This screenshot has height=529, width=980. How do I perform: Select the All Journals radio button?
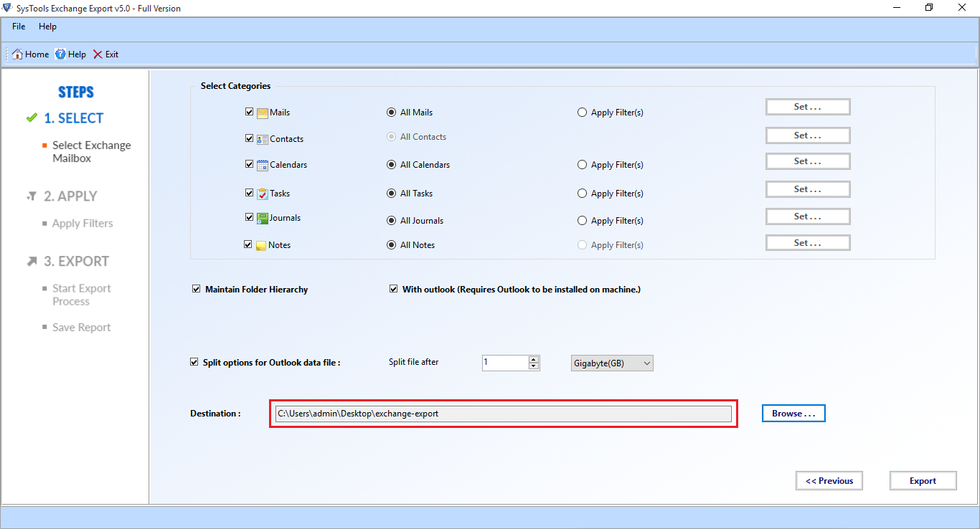pos(392,221)
